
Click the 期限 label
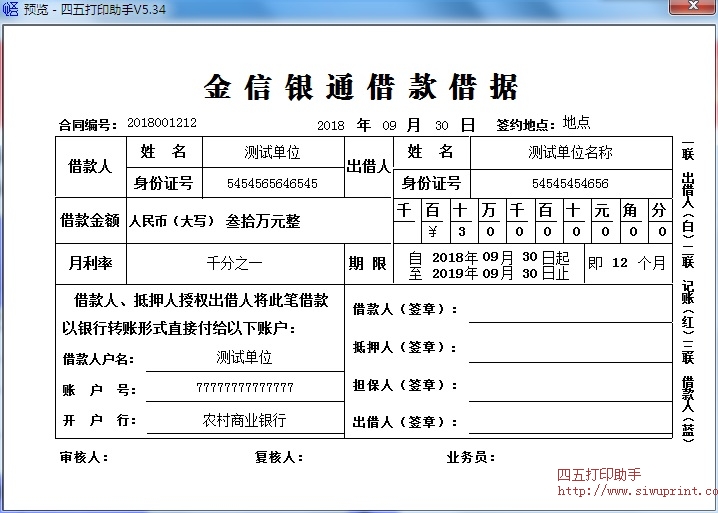368,263
